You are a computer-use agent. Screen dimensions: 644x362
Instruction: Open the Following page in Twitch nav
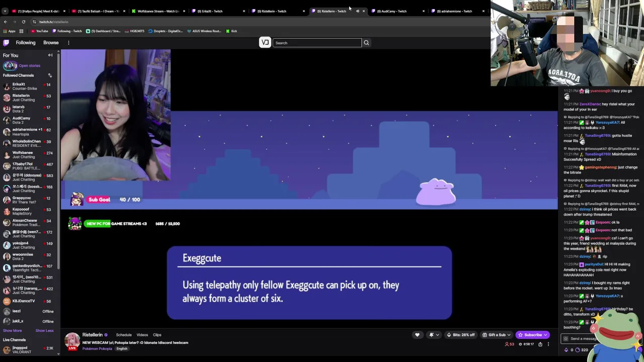[x=26, y=43]
